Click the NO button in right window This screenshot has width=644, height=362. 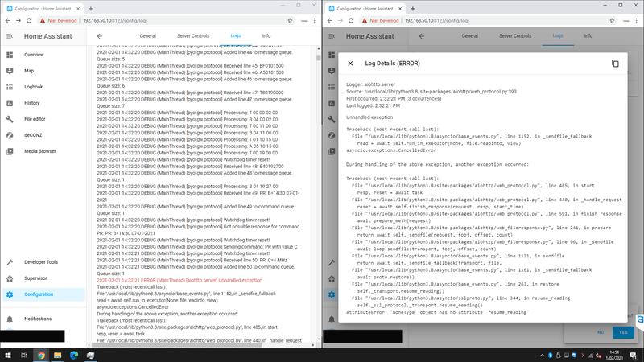click(601, 332)
